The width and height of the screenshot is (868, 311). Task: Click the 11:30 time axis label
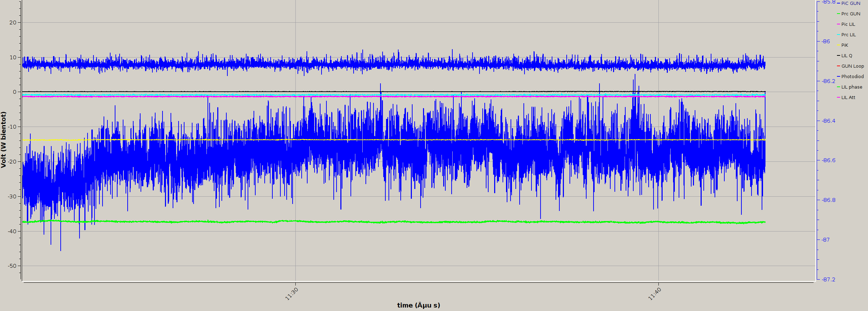click(292, 294)
